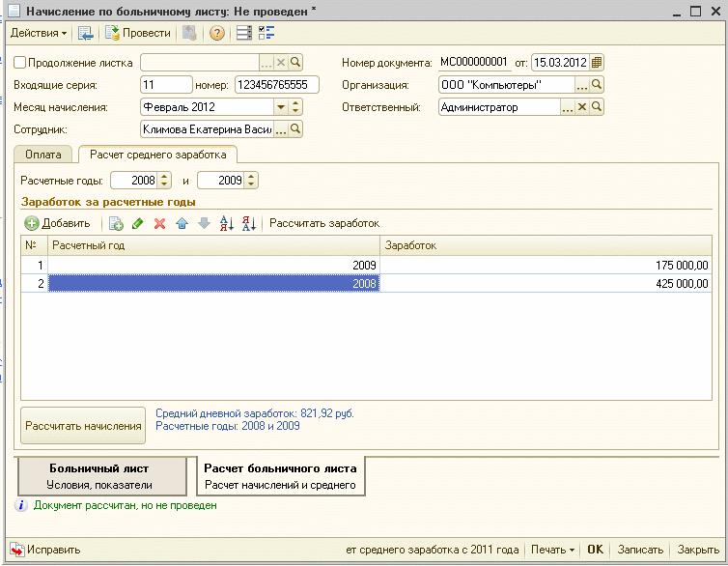
Task: Select the table row for year 2009
Action: click(x=366, y=265)
